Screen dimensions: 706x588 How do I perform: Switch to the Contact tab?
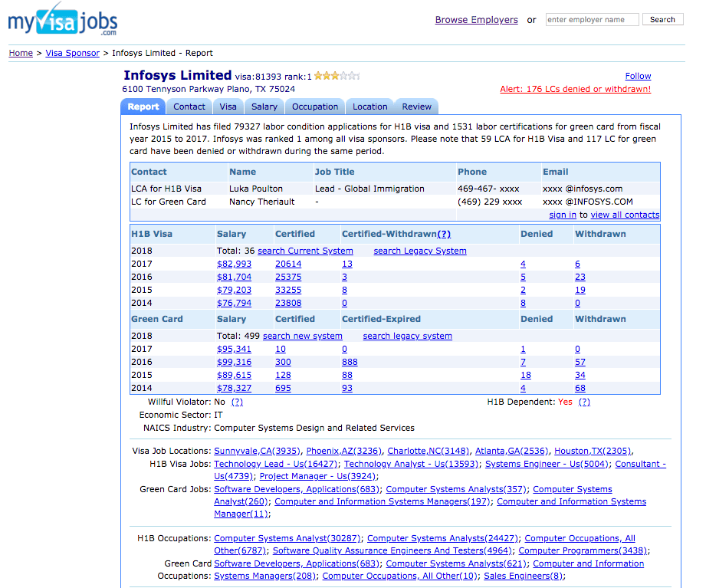pos(189,107)
